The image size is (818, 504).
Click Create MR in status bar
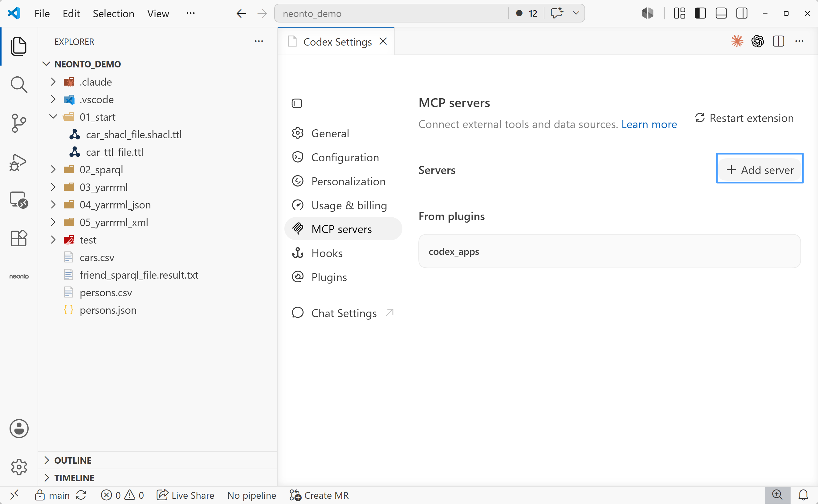(x=319, y=495)
